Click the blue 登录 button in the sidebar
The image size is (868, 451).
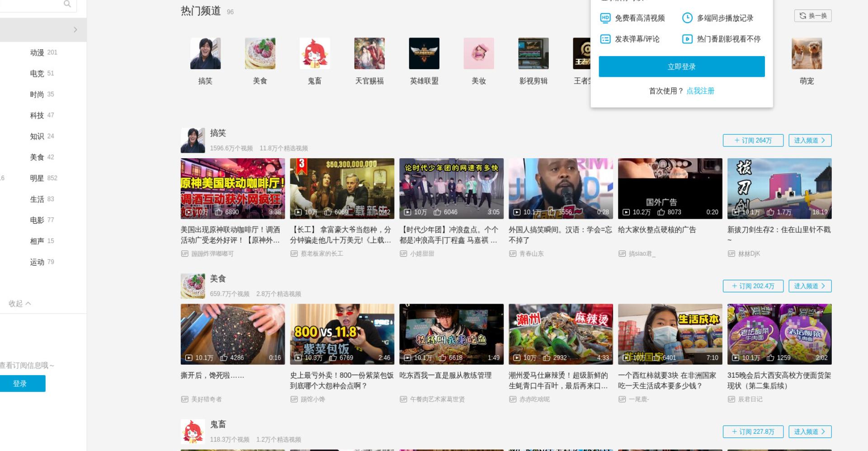click(x=20, y=384)
